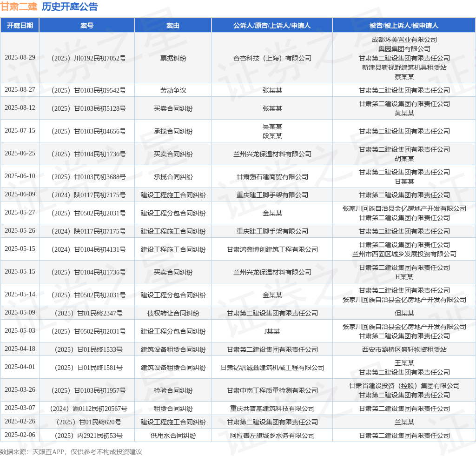Screen dimensions: 476x456
Task: Click the date 2025-05-27
Action: (20, 212)
